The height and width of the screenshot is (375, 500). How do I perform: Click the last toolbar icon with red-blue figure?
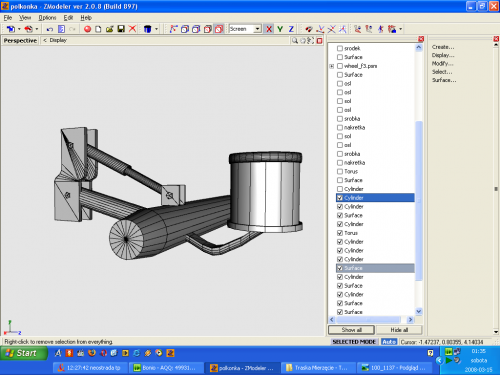[392, 29]
